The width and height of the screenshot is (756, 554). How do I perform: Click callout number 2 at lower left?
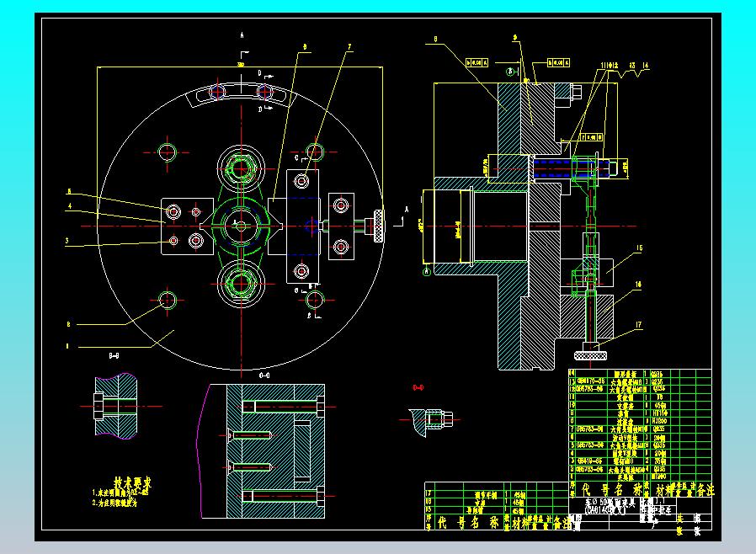(68, 324)
